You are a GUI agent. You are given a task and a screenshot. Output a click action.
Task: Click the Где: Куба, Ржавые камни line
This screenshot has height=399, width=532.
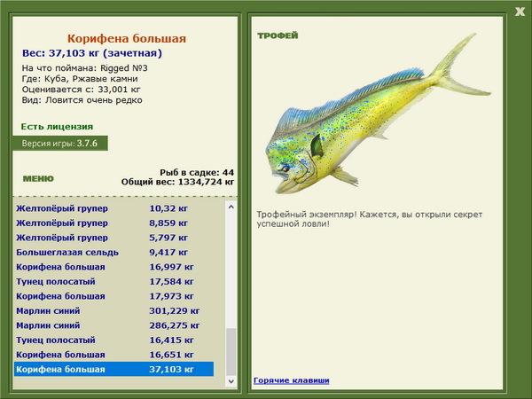[80, 79]
